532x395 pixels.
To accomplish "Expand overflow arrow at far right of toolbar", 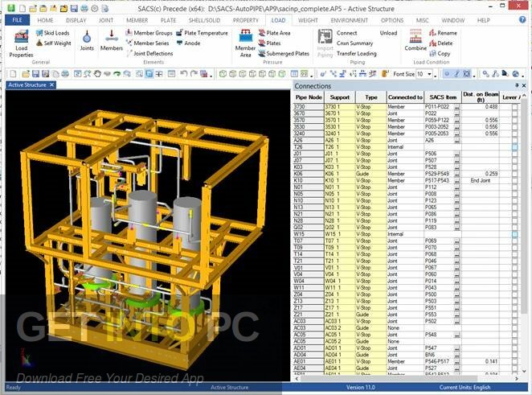I will (x=523, y=75).
